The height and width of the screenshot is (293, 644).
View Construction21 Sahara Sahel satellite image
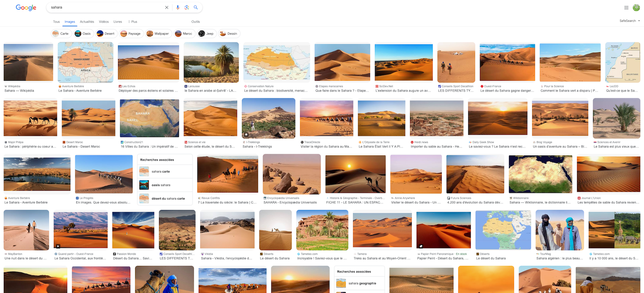pyautogui.click(x=150, y=118)
